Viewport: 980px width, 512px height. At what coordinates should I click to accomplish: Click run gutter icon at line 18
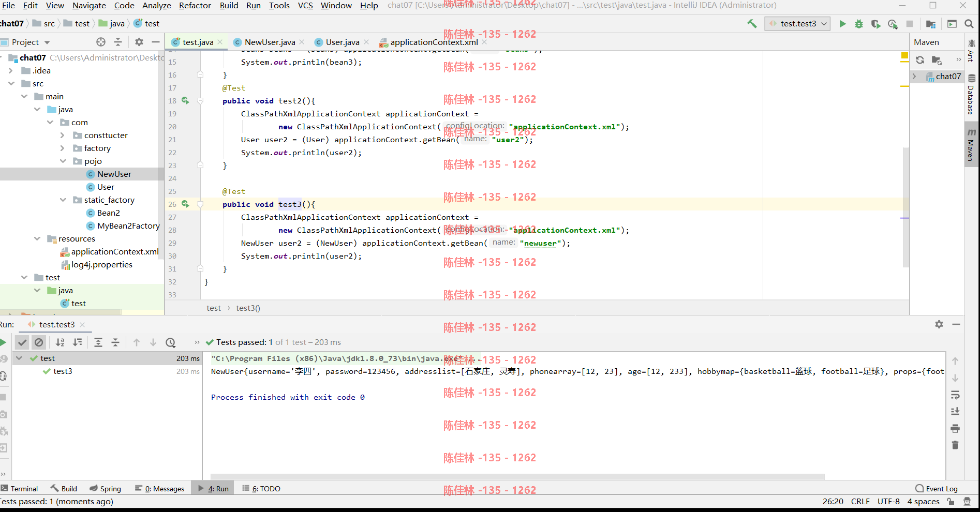tap(185, 101)
